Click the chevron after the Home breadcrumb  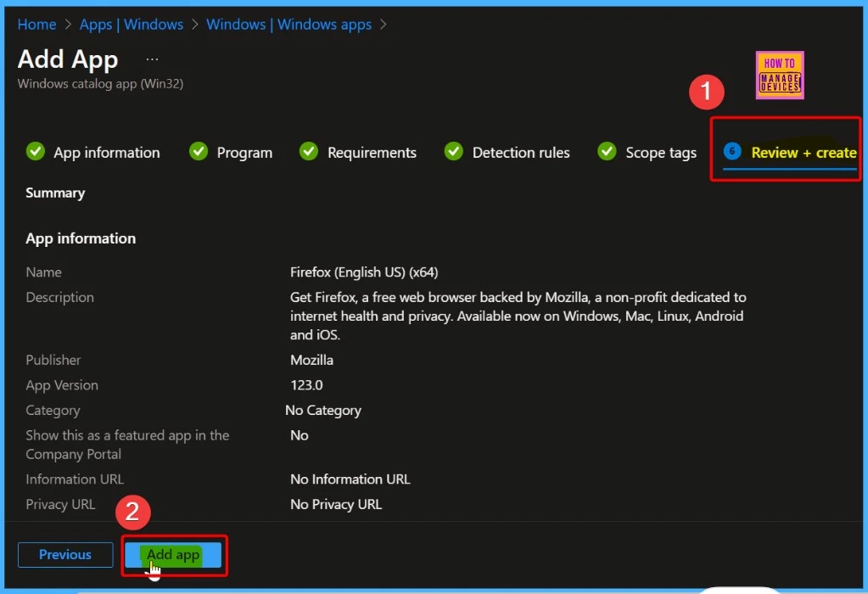pyautogui.click(x=68, y=25)
